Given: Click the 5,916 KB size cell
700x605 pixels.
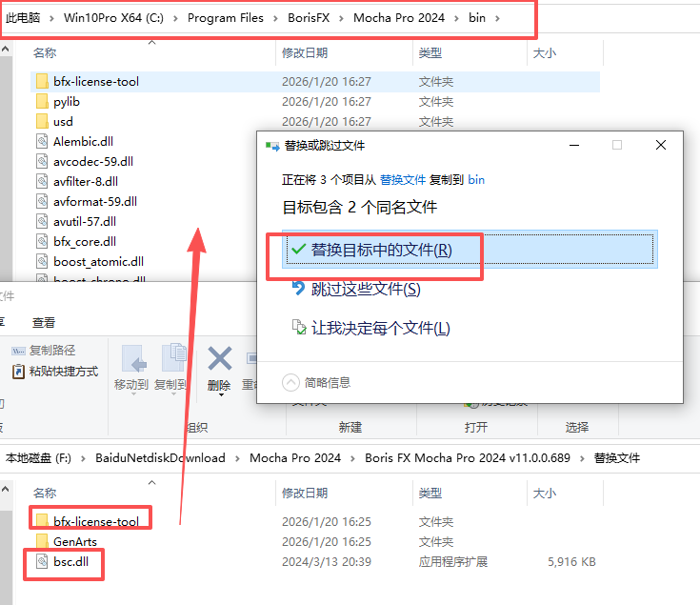Looking at the screenshot, I should [571, 562].
